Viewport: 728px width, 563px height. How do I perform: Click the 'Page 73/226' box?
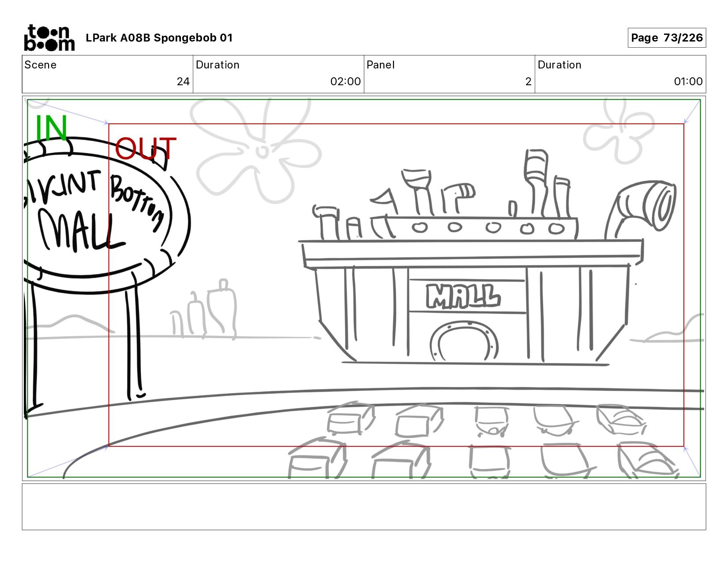pyautogui.click(x=667, y=38)
